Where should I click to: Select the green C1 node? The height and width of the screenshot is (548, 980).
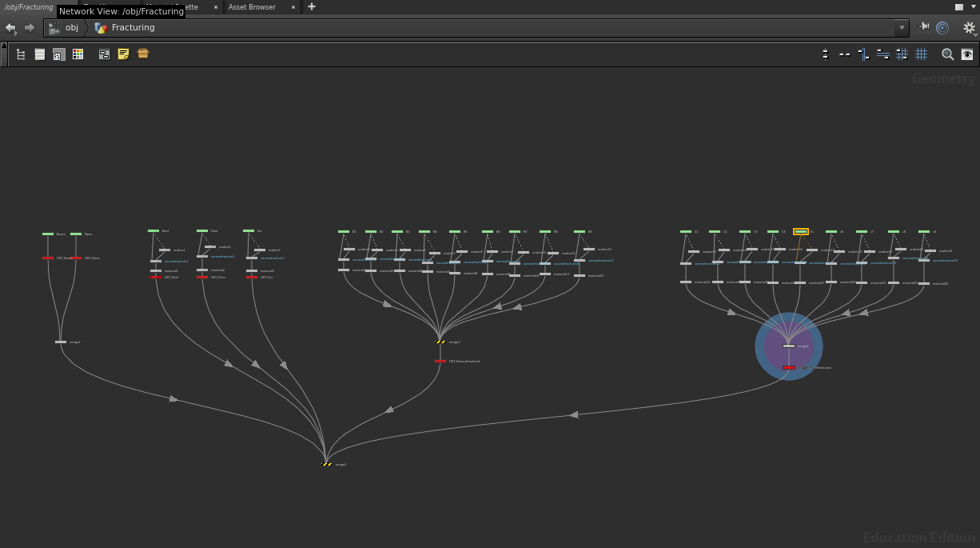[686, 231]
